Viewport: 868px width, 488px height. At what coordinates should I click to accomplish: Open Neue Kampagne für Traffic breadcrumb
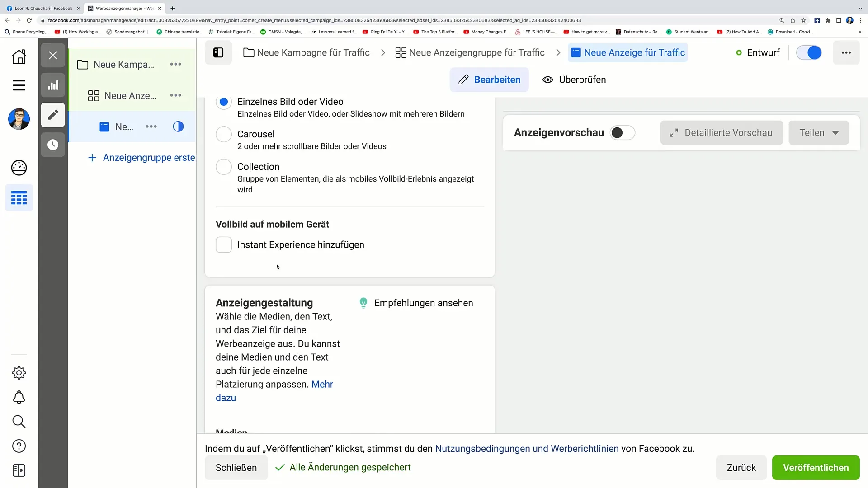307,52
